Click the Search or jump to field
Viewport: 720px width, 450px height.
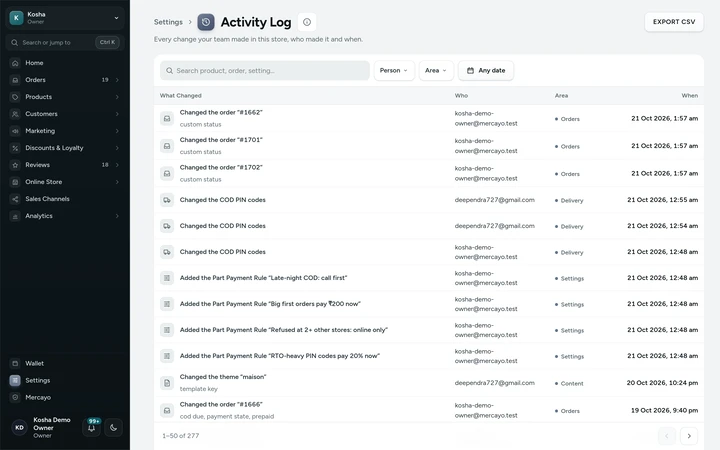[x=64, y=42]
